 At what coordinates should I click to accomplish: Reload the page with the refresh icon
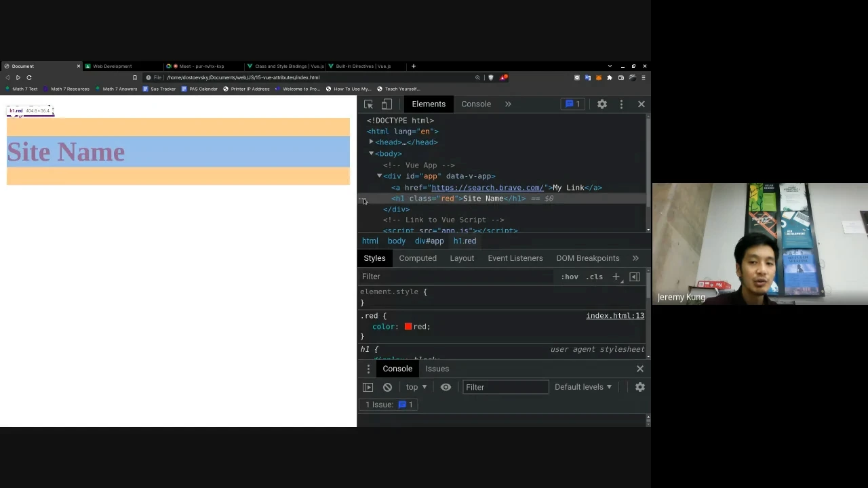coord(29,78)
